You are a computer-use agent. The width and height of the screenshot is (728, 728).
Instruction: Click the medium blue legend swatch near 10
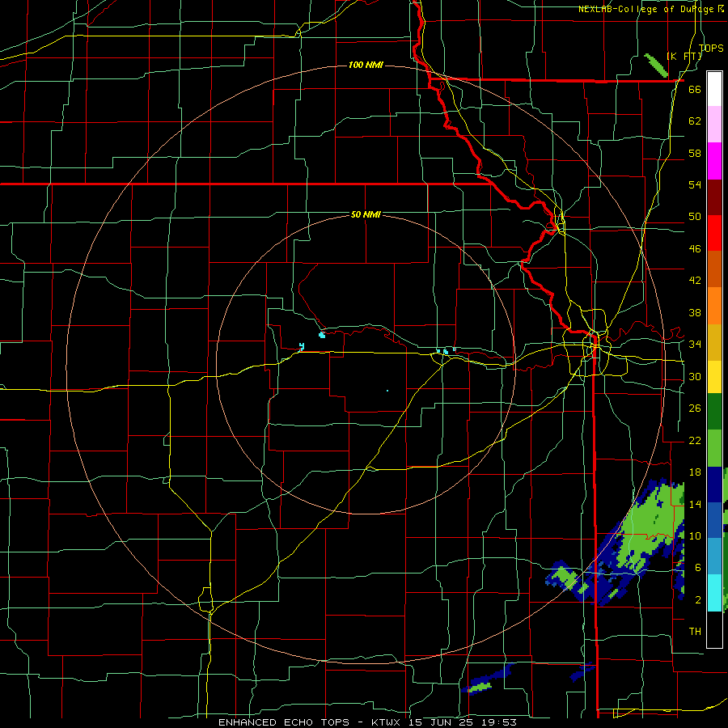[x=714, y=520]
